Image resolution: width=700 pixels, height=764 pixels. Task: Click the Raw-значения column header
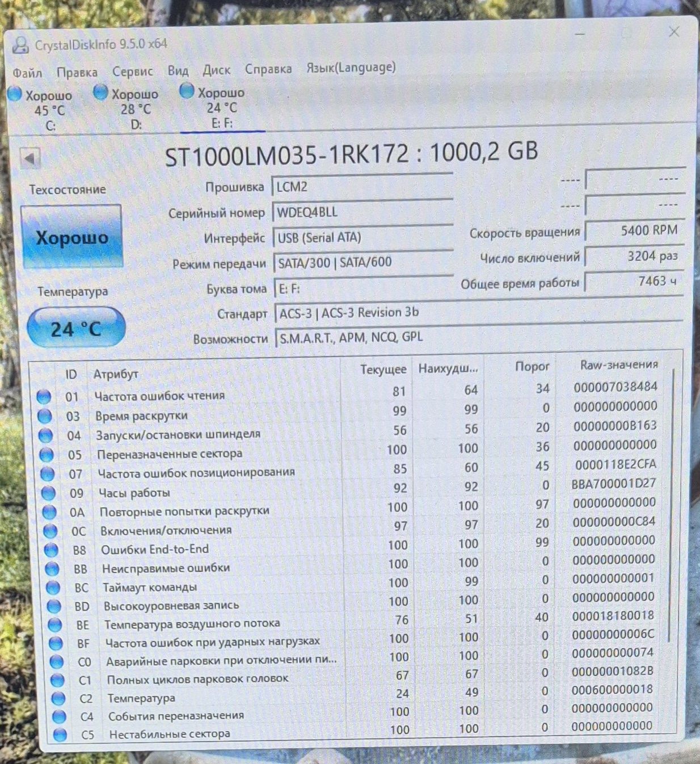pos(619,365)
